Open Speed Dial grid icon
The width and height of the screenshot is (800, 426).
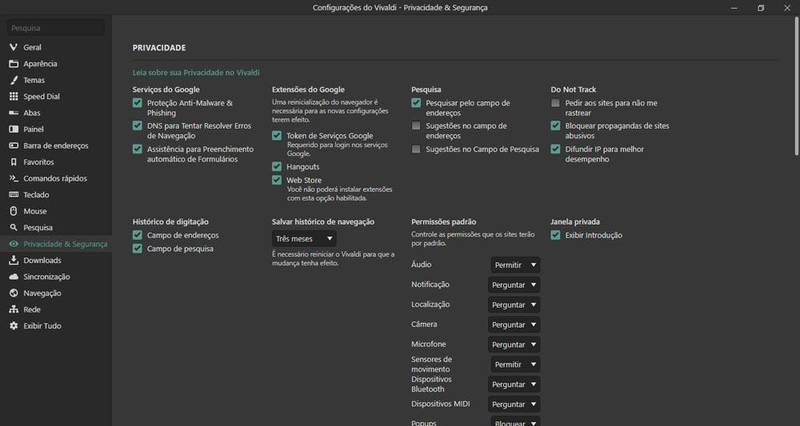(14, 96)
